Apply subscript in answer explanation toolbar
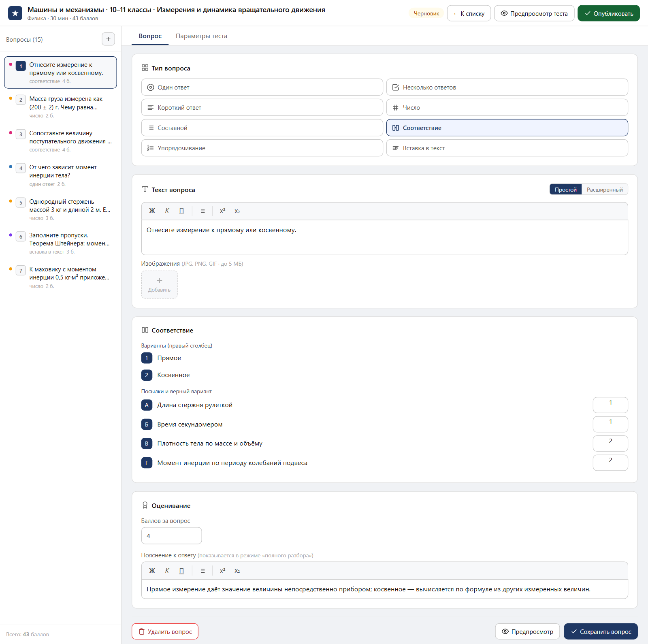Screen dimensions: 648x644 [237, 571]
